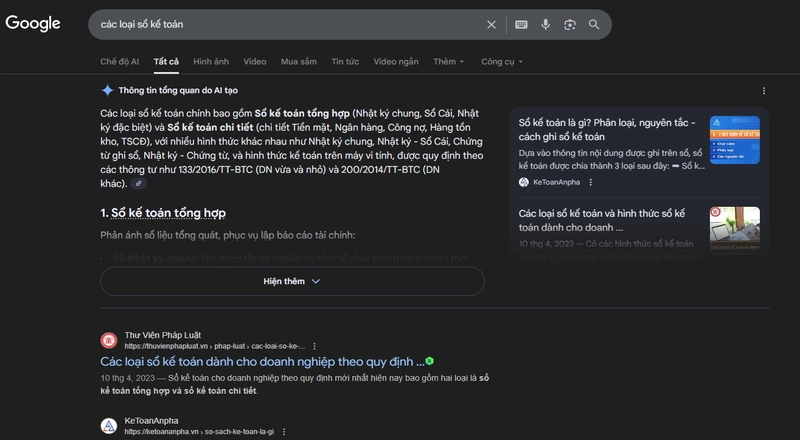Open AI overview three-dot options menu

(x=764, y=91)
